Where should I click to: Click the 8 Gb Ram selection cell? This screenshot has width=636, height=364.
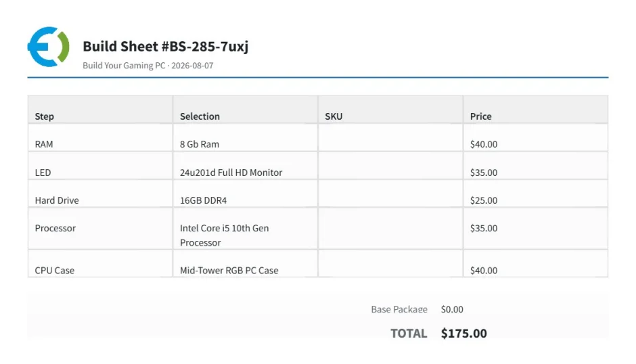(x=246, y=137)
